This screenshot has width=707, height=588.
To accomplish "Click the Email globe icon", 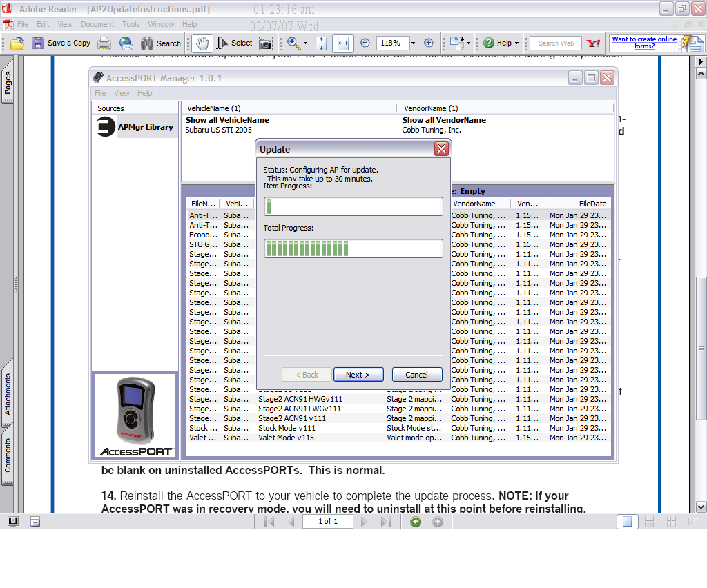I will point(126,43).
